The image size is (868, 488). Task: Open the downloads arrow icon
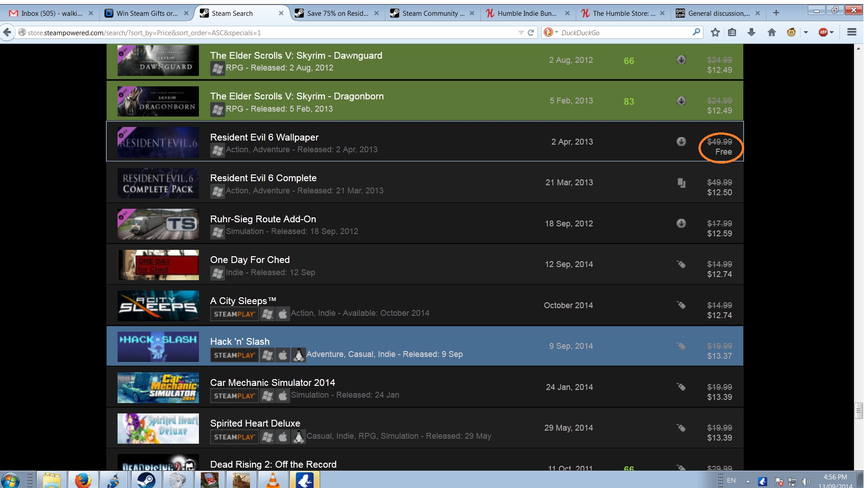(x=751, y=32)
